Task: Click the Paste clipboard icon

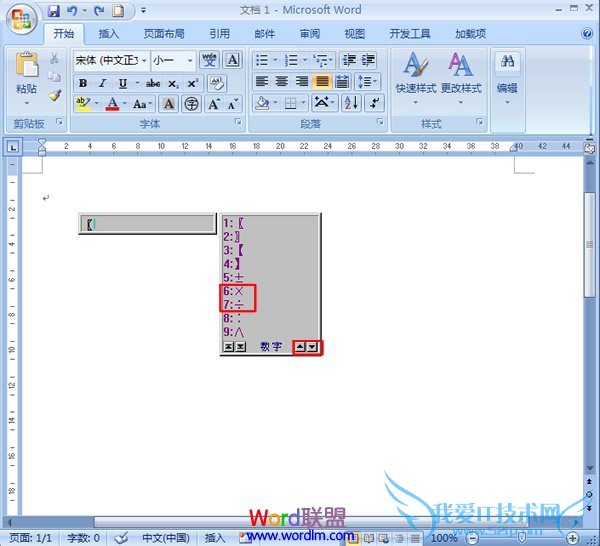Action: [27, 68]
